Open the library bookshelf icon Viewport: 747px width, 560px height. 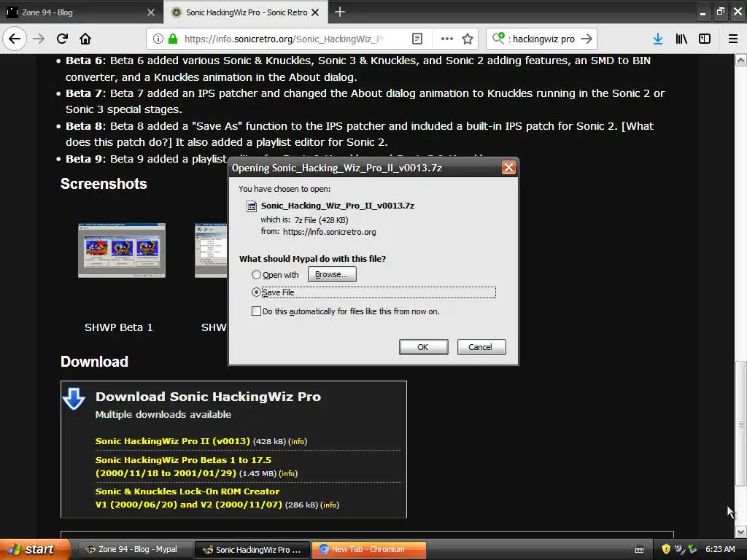click(681, 39)
